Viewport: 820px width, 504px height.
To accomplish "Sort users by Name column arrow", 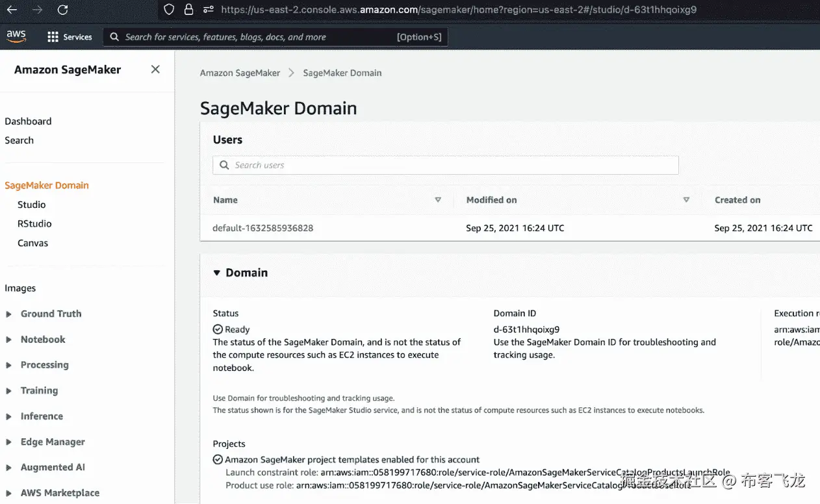I will (x=438, y=200).
